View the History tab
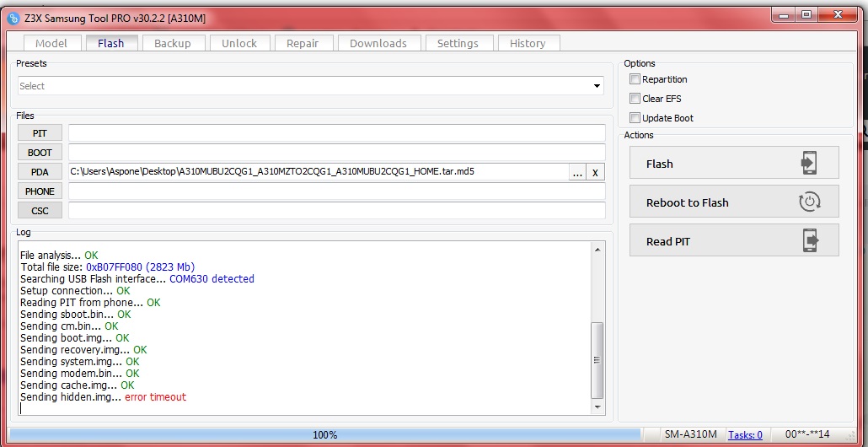This screenshot has width=868, height=447. coord(528,43)
